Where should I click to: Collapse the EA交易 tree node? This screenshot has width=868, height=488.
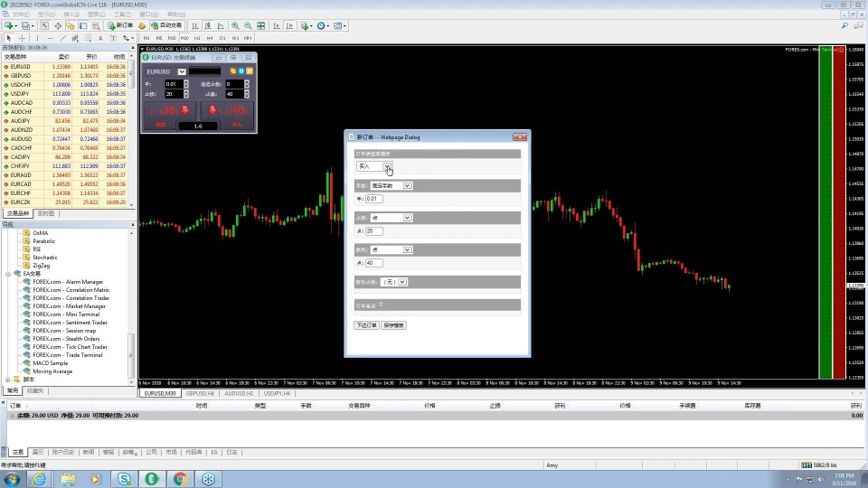coord(8,274)
